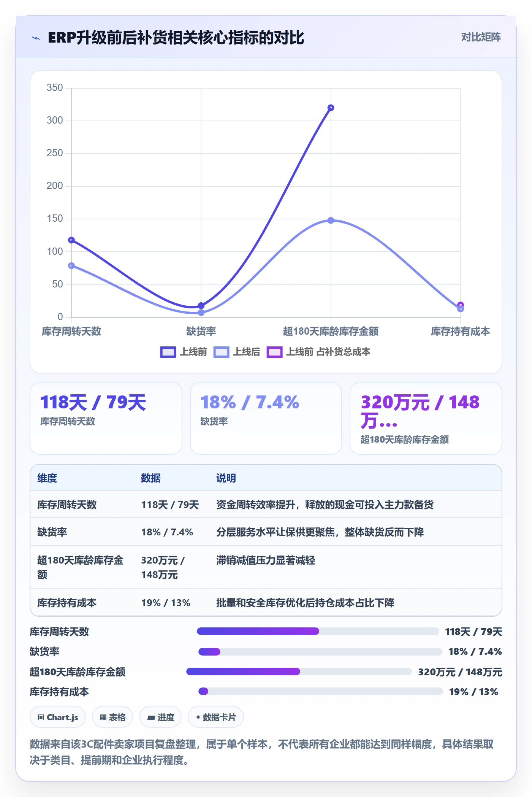Click the 缺货率 progress bar
Screen dimensions: 532x797
pos(320,652)
